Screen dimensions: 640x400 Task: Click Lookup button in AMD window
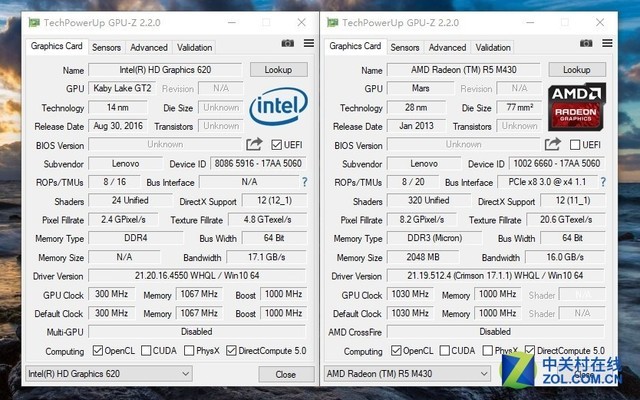point(577,69)
